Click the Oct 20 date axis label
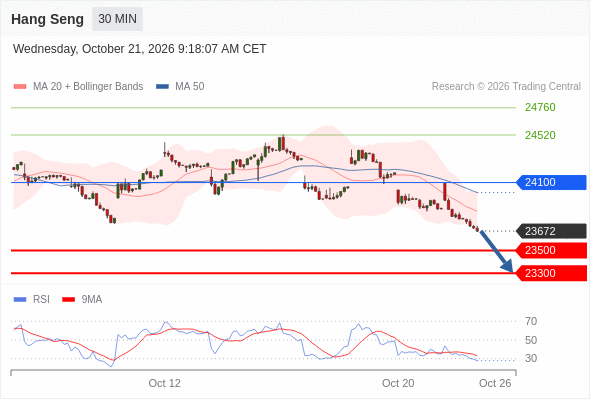 pyautogui.click(x=398, y=383)
